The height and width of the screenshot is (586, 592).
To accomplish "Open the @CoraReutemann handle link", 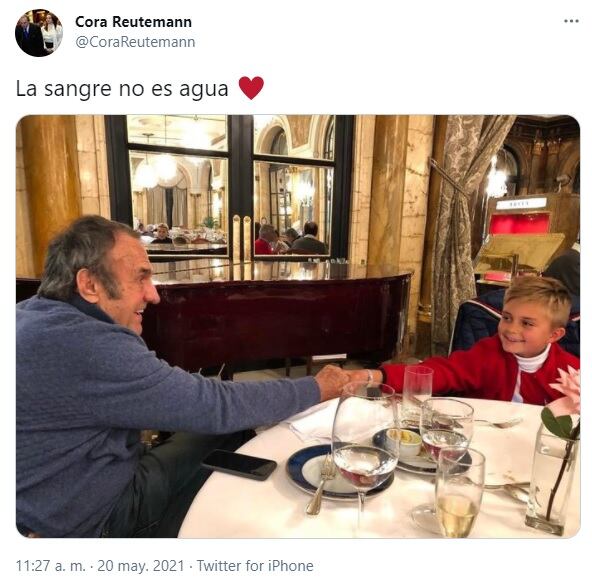I will tap(135, 42).
